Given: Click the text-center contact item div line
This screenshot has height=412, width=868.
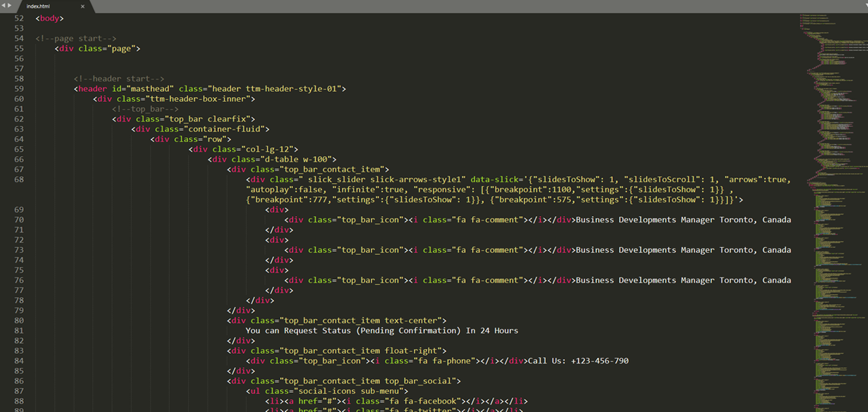Looking at the screenshot, I should click(337, 320).
